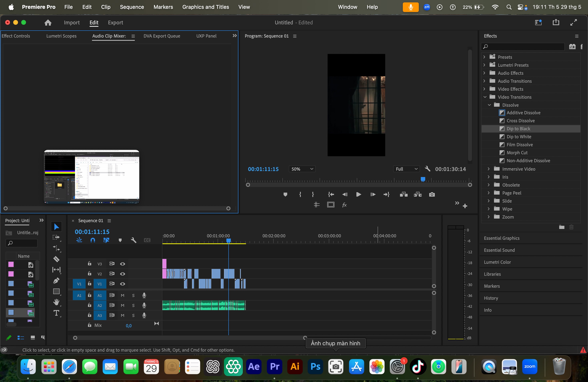
Task: Open the Graphics and Titles menu
Action: pyautogui.click(x=206, y=7)
